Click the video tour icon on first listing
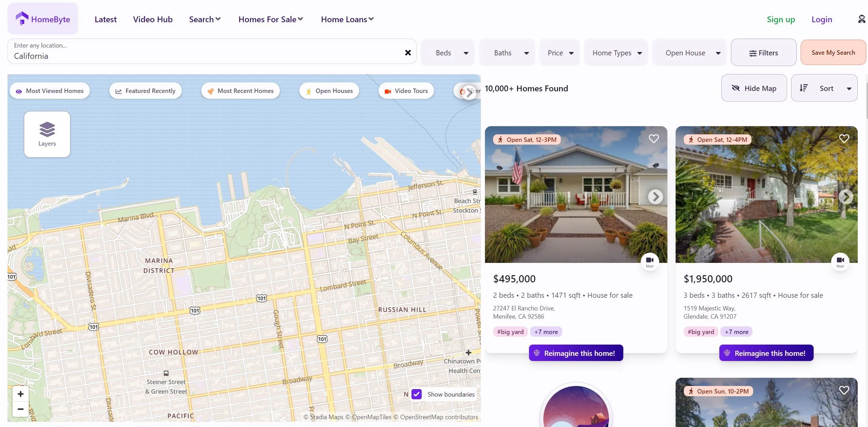Screen dimensions: 868x427 click(x=650, y=261)
